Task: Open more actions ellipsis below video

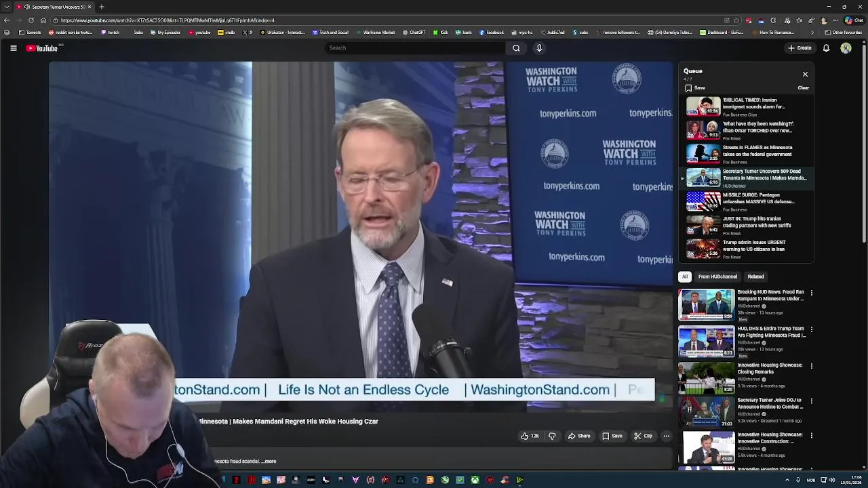Action: click(x=667, y=436)
